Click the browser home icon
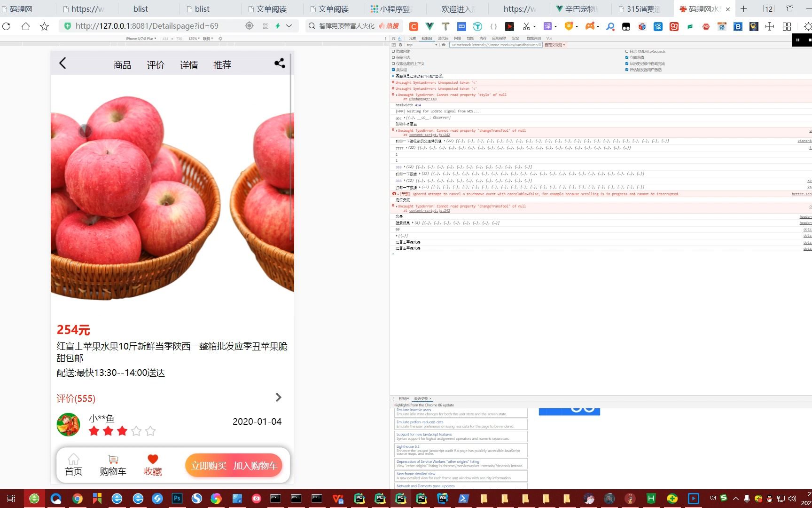This screenshot has width=812, height=508. (25, 26)
